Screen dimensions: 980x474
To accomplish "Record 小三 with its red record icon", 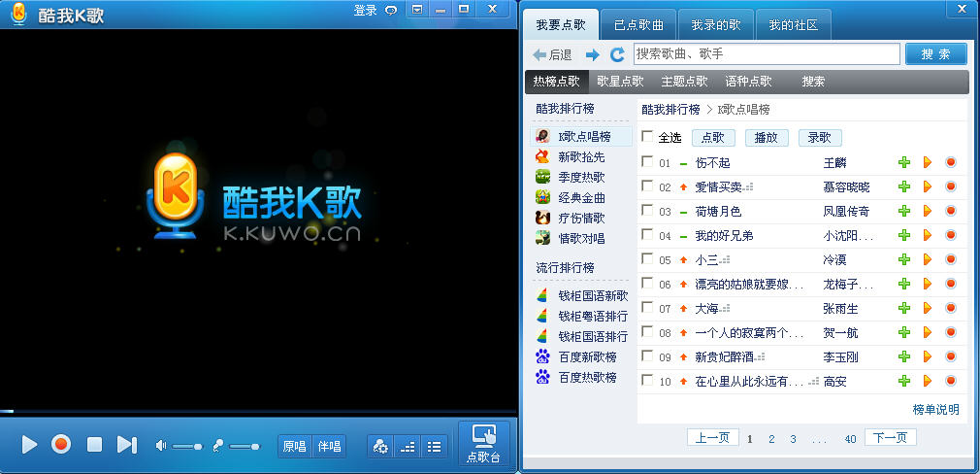I will 951,259.
